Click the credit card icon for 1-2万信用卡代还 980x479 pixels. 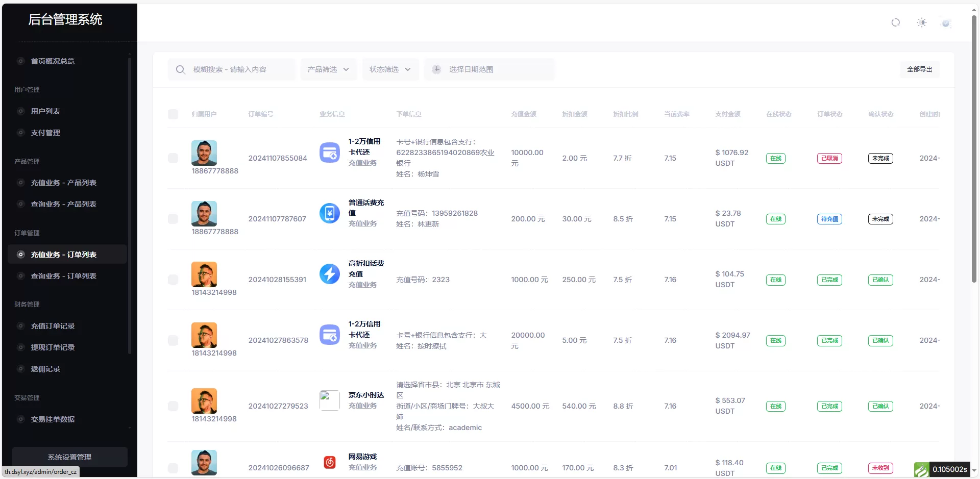pyautogui.click(x=330, y=152)
